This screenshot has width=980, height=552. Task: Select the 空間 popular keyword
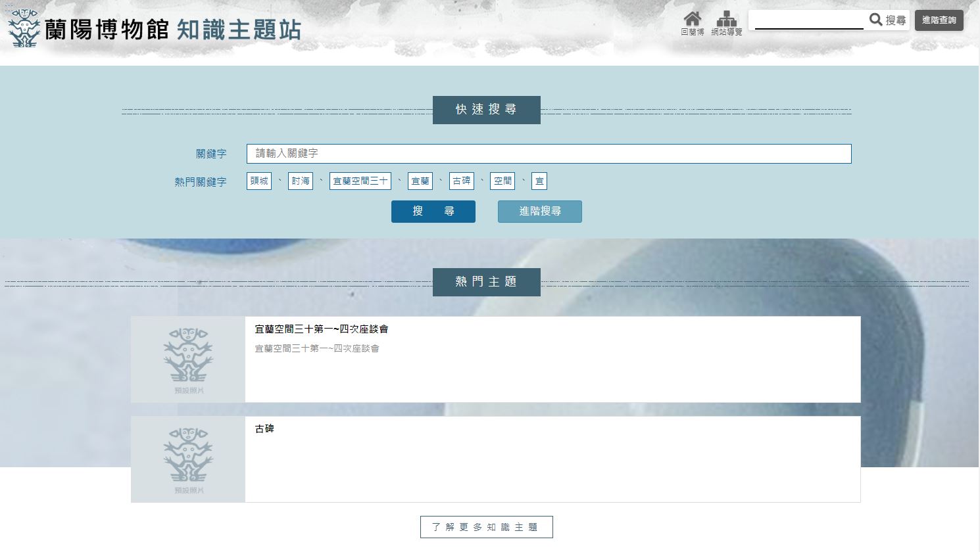[x=502, y=181]
